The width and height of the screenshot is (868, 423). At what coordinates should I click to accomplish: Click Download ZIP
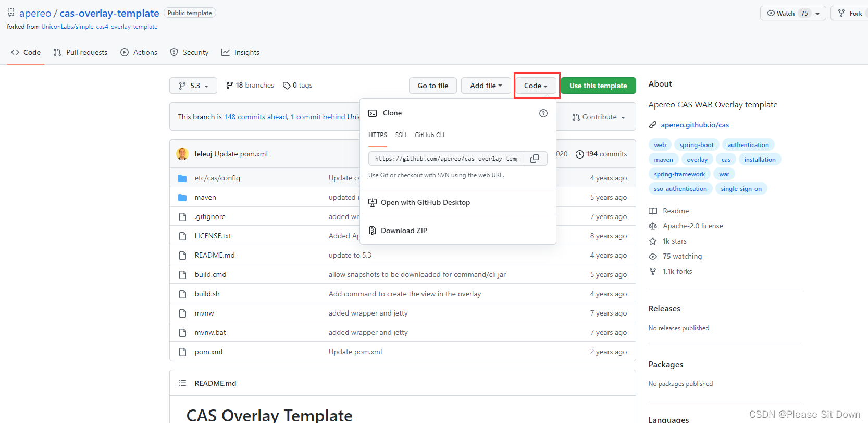404,231
